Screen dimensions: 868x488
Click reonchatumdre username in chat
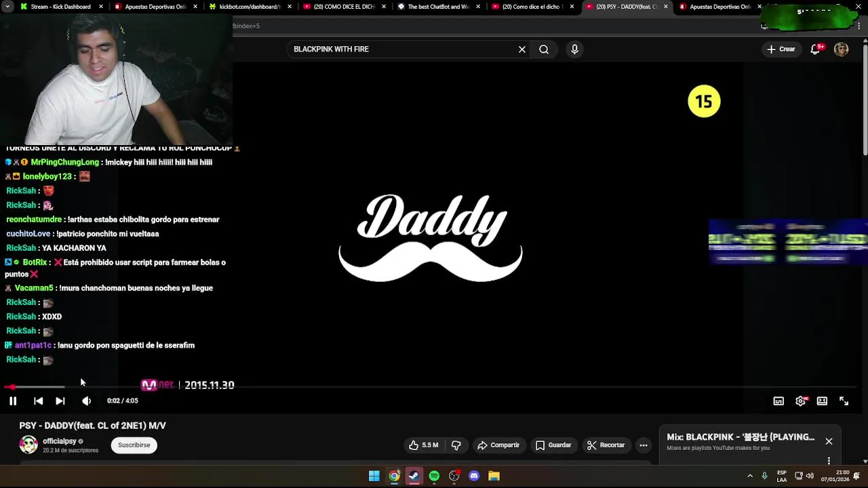click(34, 220)
